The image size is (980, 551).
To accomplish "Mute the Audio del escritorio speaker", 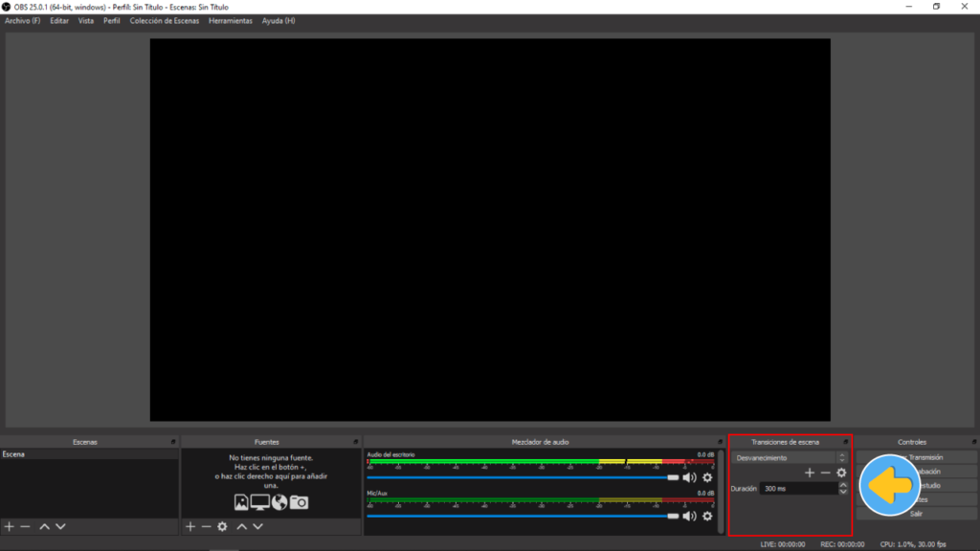I will (x=689, y=477).
